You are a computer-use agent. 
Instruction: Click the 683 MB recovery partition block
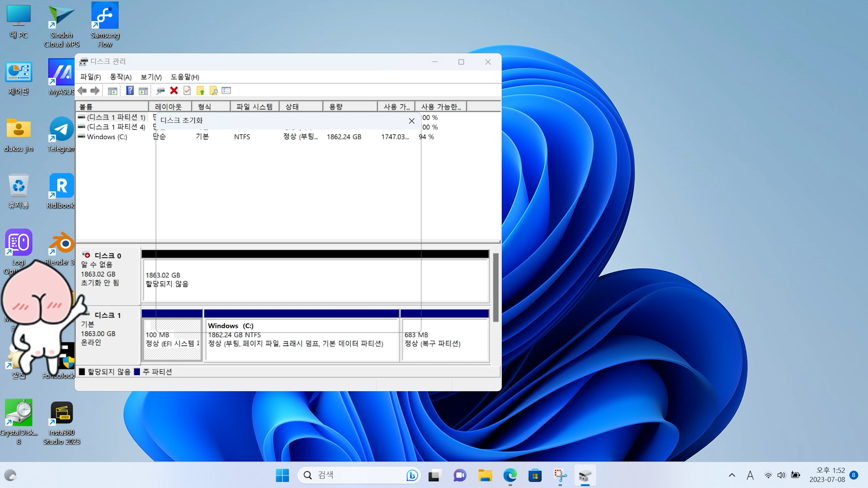(x=445, y=339)
